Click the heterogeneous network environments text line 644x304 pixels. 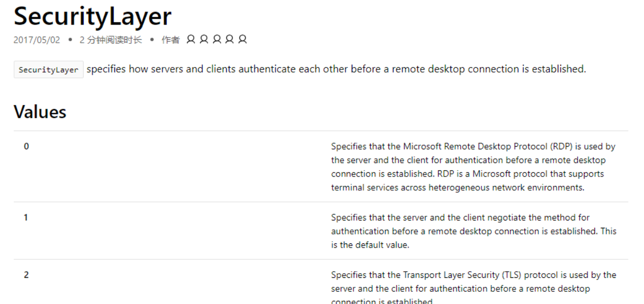tap(457, 188)
